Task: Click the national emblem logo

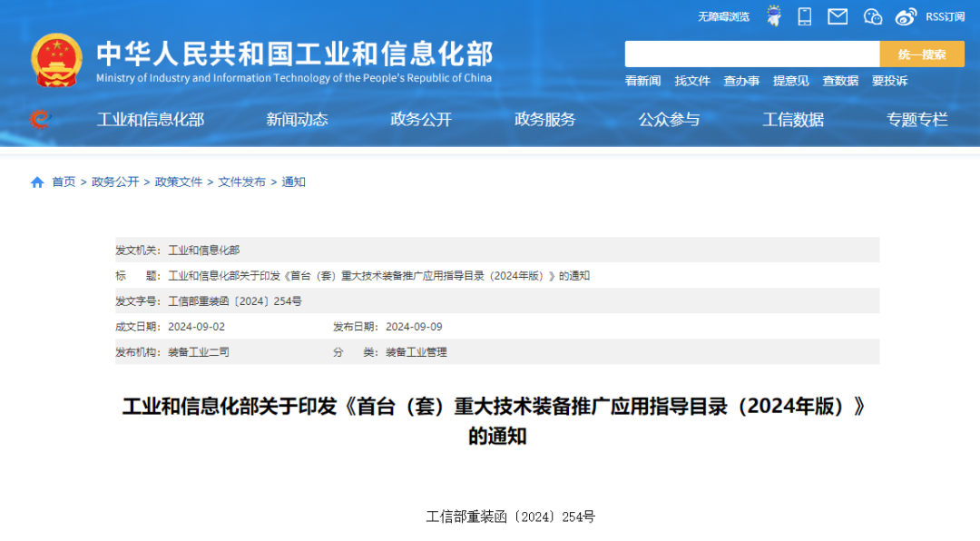Action: coord(55,59)
